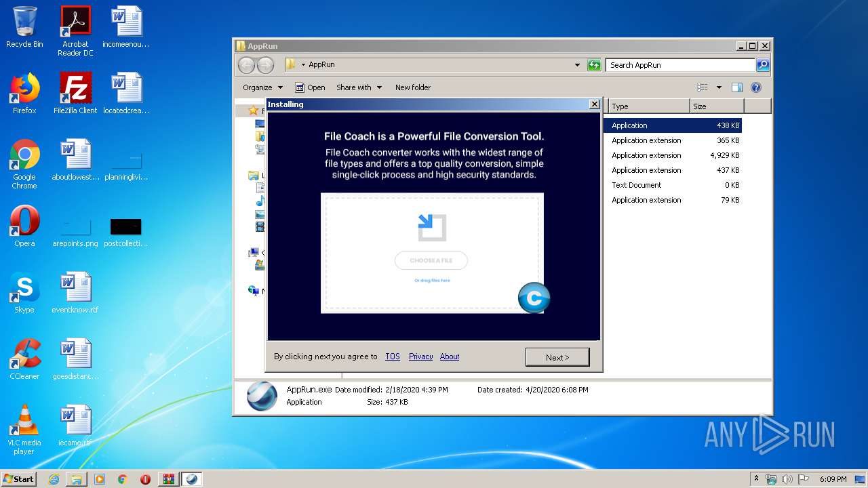The width and height of the screenshot is (868, 488).
Task: Open the About link in the installer
Action: pyautogui.click(x=450, y=357)
